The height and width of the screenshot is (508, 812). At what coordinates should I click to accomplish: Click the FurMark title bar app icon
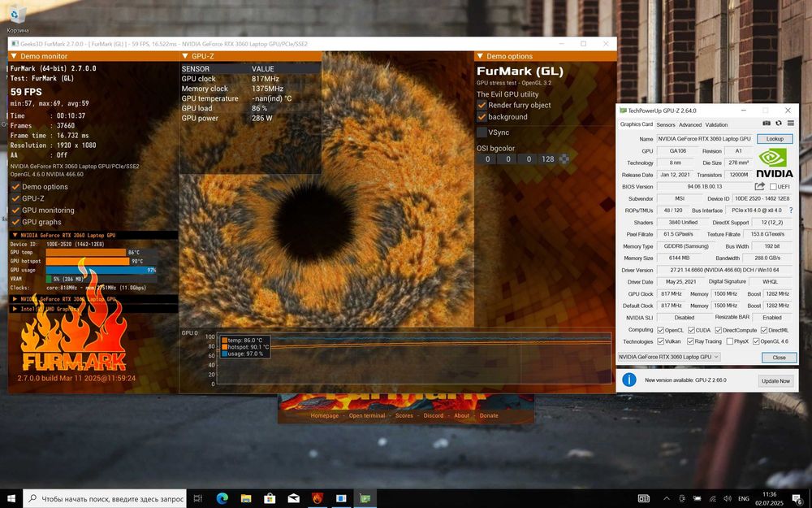coord(15,44)
